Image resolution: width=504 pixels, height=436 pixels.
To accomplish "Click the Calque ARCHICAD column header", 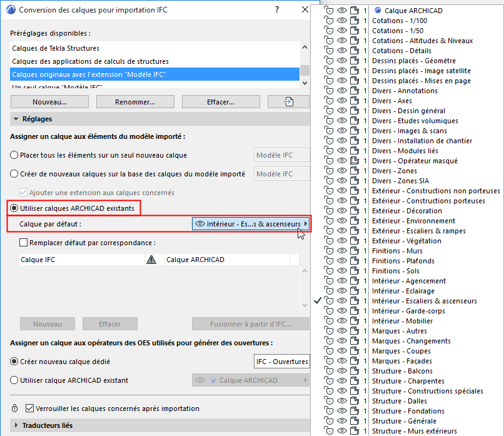I will click(x=227, y=260).
